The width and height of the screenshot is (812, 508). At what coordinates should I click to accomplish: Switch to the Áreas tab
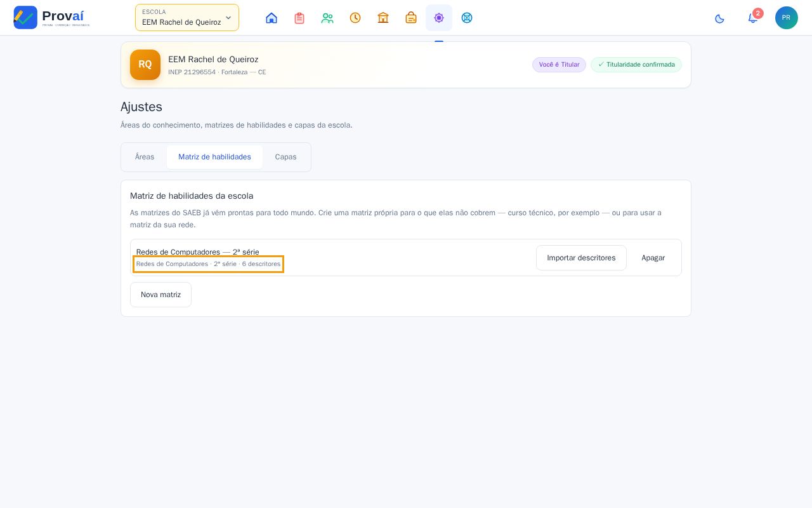pos(145,157)
